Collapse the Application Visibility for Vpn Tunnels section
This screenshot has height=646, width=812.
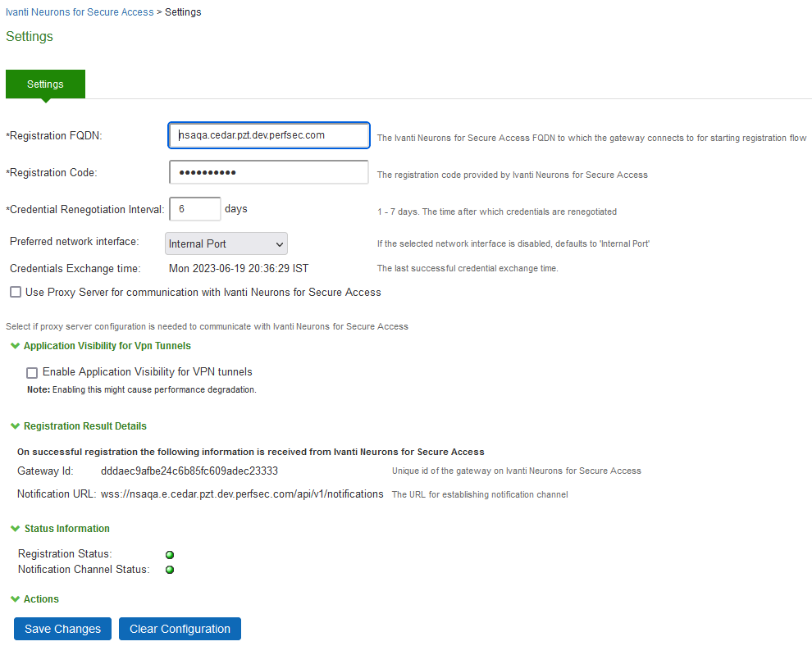(15, 346)
